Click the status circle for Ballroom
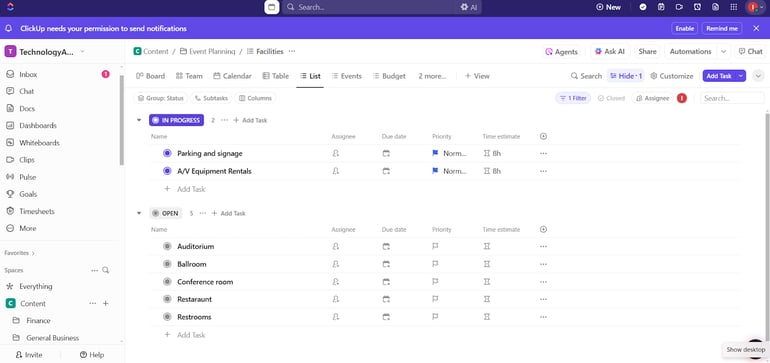The height and width of the screenshot is (363, 770). tap(167, 264)
